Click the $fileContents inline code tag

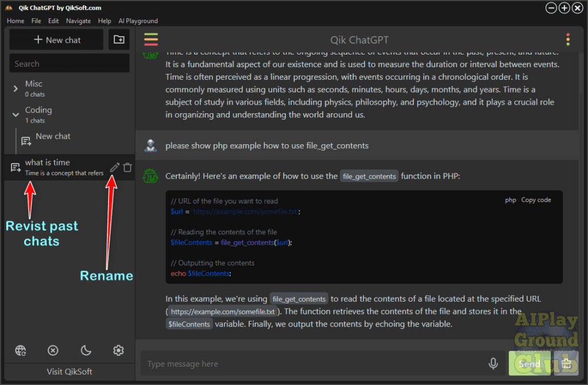click(189, 324)
